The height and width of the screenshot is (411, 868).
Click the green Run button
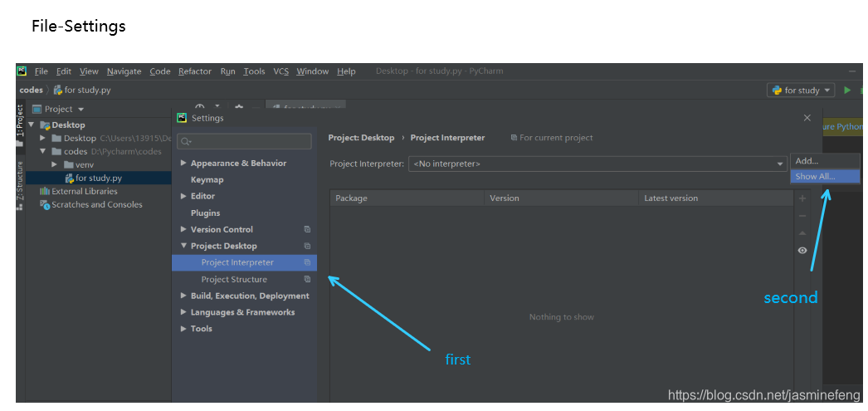click(x=847, y=90)
